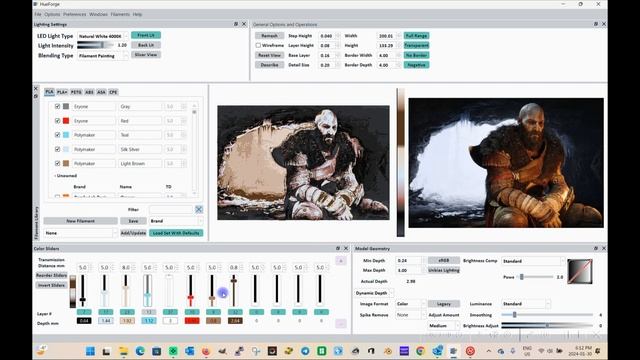The image size is (640, 360).
Task: Toggle Full Range option
Action: tap(416, 36)
